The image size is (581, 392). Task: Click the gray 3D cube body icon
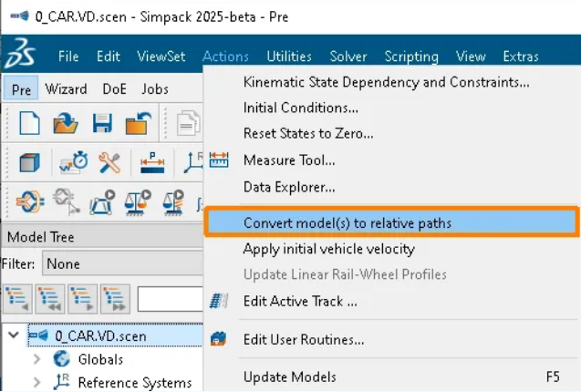(29, 163)
